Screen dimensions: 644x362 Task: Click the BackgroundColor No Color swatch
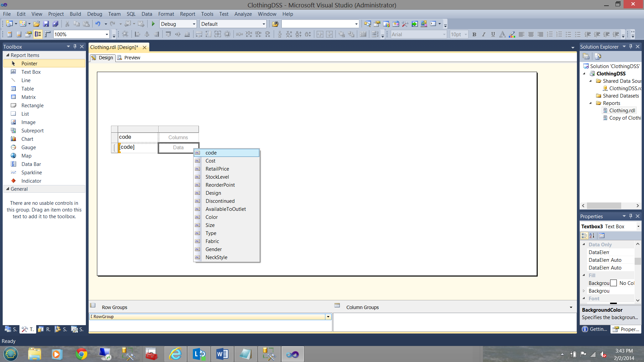(613, 283)
